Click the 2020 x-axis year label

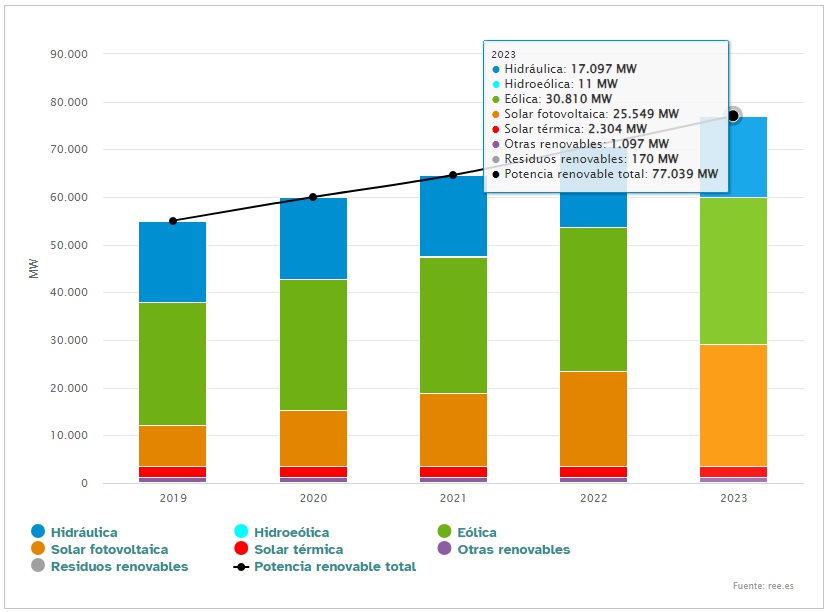coord(313,498)
